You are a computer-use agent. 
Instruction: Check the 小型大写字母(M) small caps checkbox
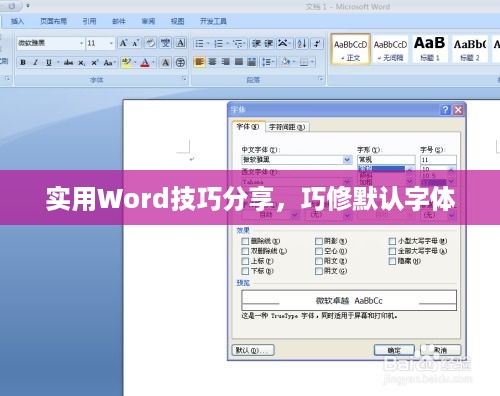(x=392, y=241)
